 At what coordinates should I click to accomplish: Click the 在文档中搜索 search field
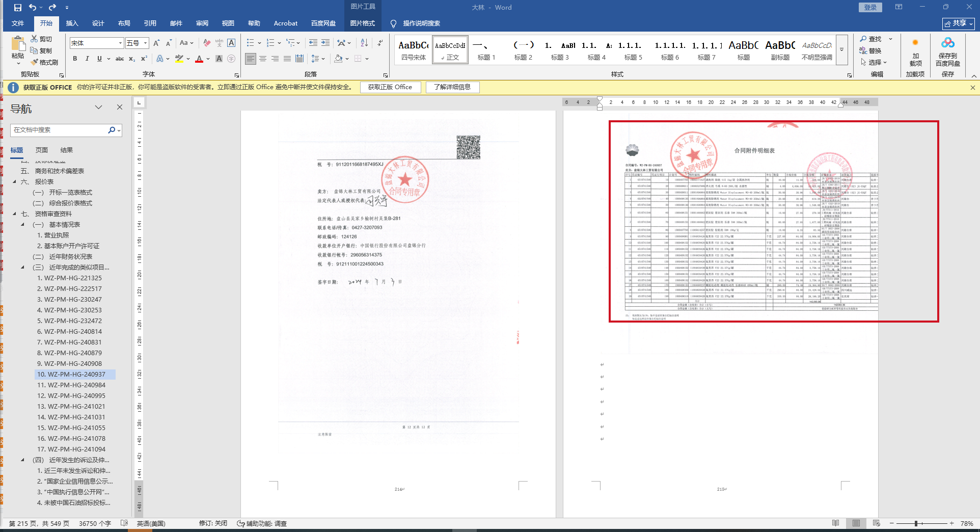[60, 130]
